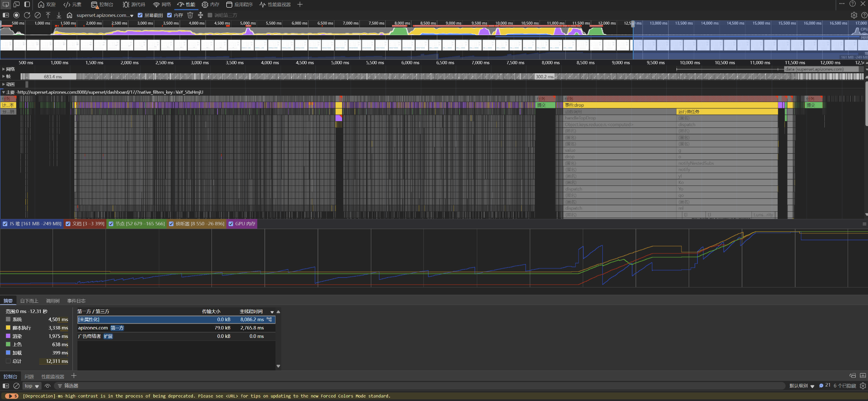Click the dock side toggle icon in top bar
Image resolution: width=868 pixels, height=401 pixels.
(x=27, y=4)
